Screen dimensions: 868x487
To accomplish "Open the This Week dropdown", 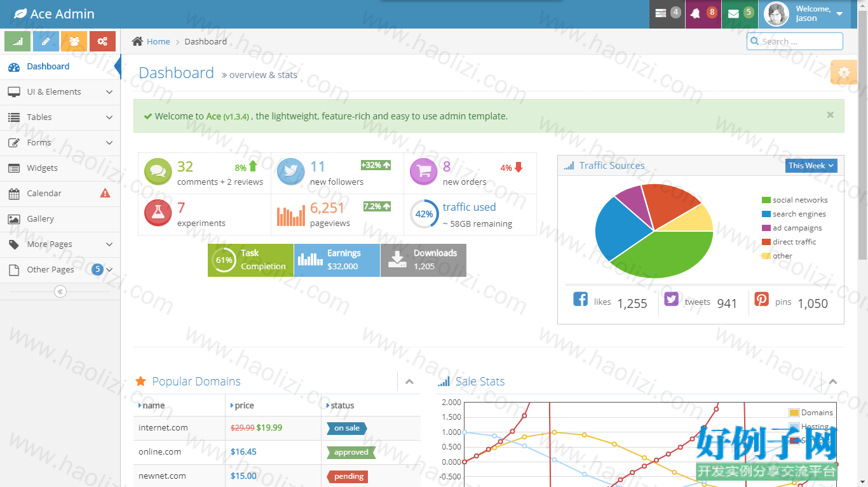I will tap(811, 166).
